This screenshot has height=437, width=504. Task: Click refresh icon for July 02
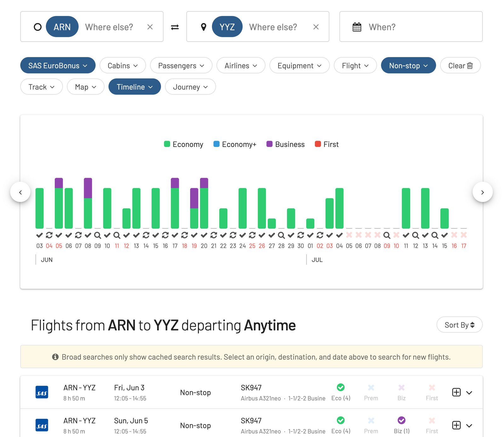320,235
